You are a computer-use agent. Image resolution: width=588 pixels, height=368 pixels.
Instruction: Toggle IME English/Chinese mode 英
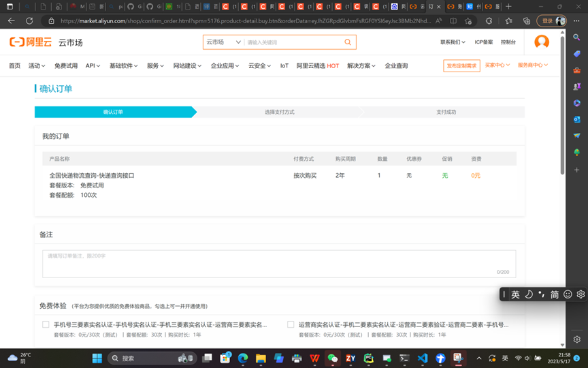point(515,295)
